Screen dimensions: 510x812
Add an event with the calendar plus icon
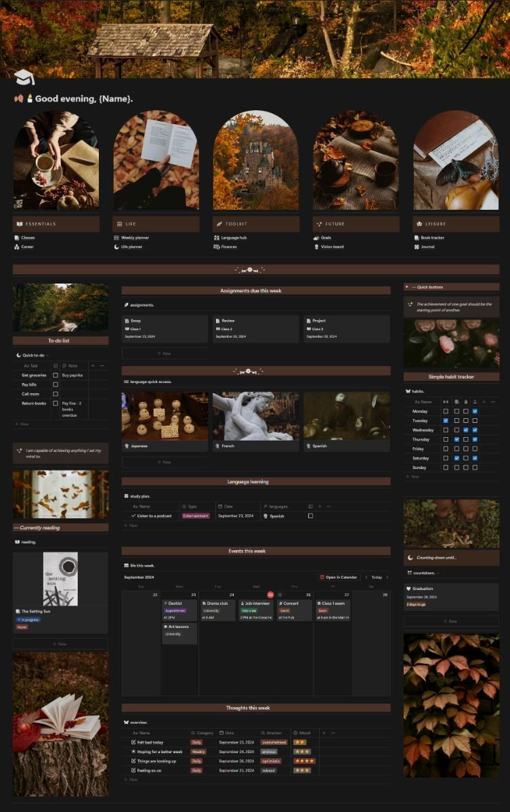(x=279, y=595)
